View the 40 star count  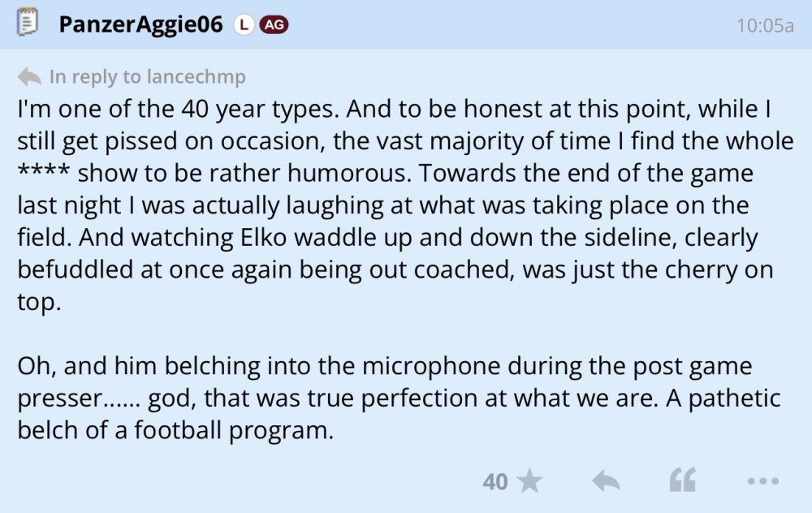coord(495,482)
